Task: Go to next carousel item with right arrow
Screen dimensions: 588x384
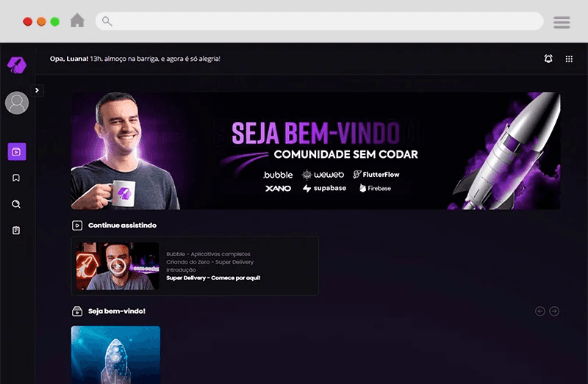Action: 554,311
